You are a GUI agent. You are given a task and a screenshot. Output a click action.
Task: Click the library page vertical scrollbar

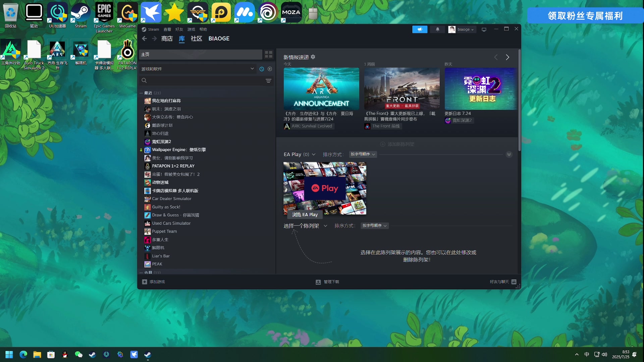click(x=520, y=101)
